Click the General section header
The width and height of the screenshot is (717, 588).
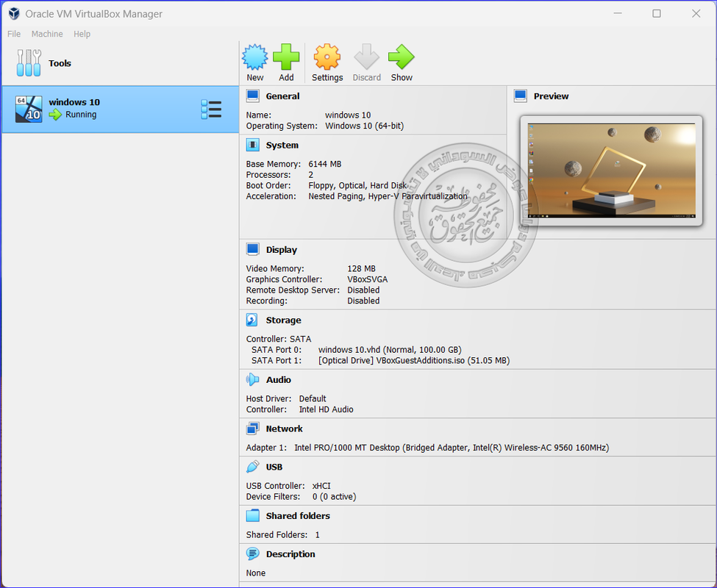coord(282,96)
